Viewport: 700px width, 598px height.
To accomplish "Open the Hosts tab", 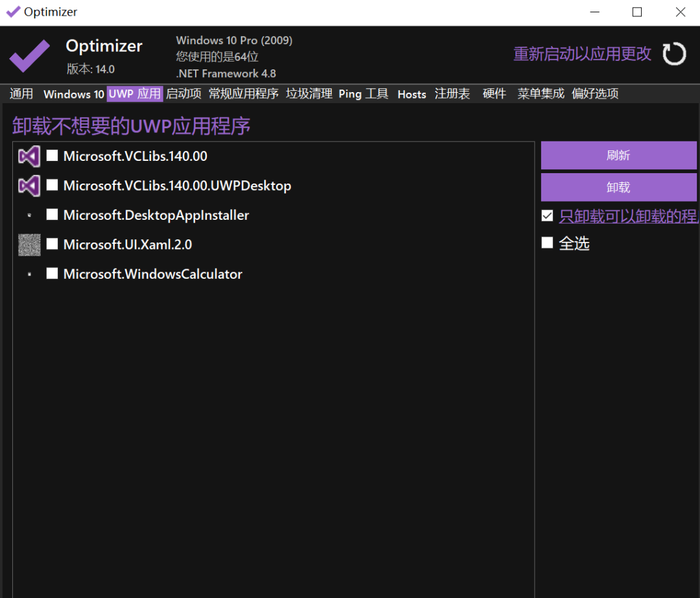I will 412,94.
